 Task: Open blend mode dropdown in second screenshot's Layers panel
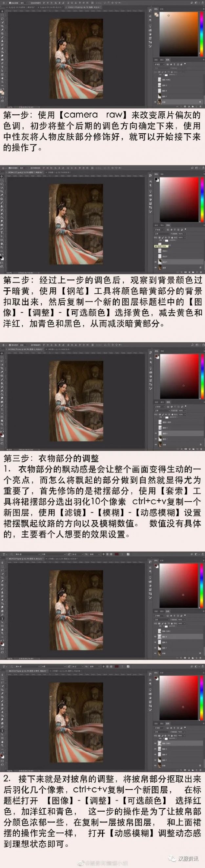point(161,234)
